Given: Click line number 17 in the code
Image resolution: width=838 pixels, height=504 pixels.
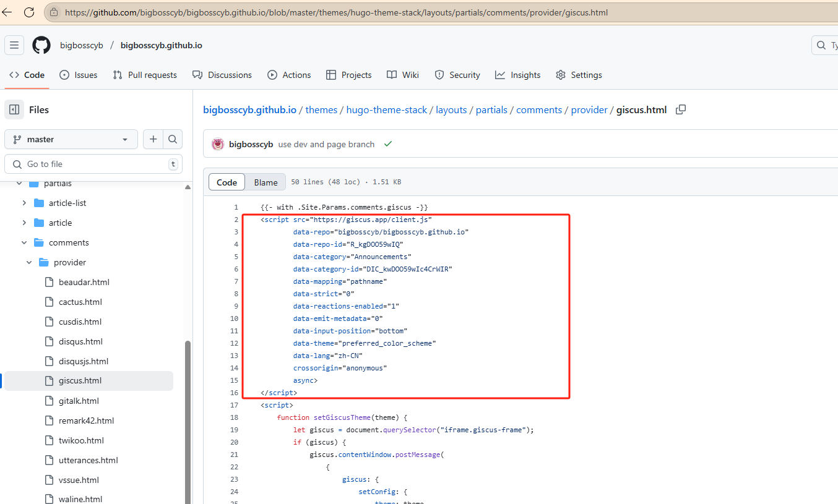Looking at the screenshot, I should coord(234,405).
